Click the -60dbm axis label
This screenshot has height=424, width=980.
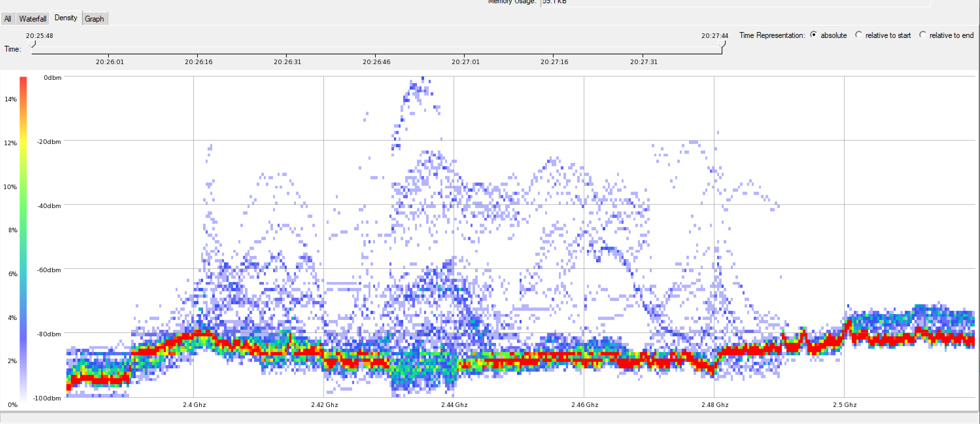pyautogui.click(x=49, y=270)
